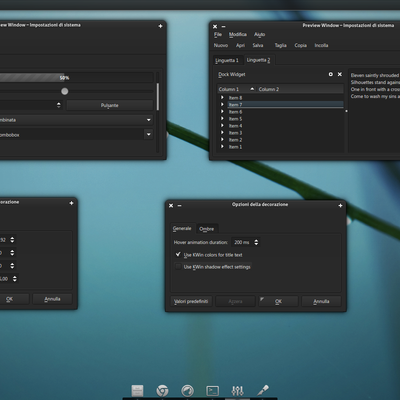
Task: Click stepper arrows of the 32 spinbox
Action: coord(12,240)
